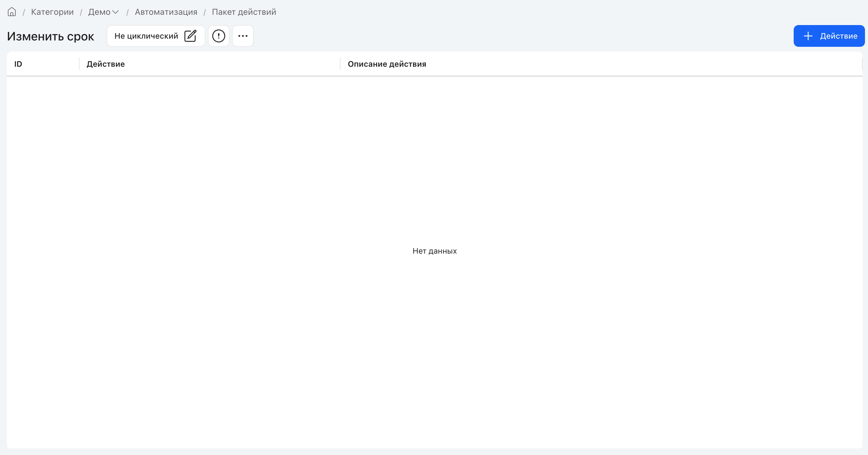Click the edit pencil icon next to Не циклический
868x455 pixels.
(x=190, y=36)
